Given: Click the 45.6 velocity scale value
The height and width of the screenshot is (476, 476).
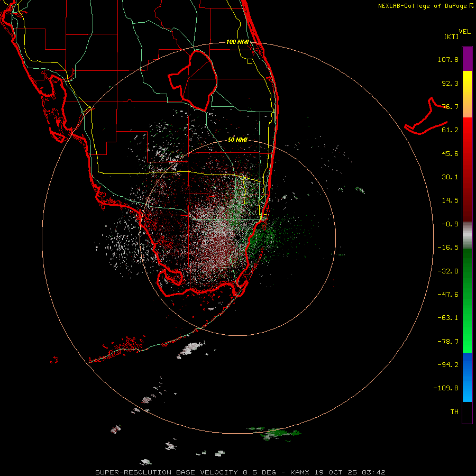Looking at the screenshot, I should 450,153.
